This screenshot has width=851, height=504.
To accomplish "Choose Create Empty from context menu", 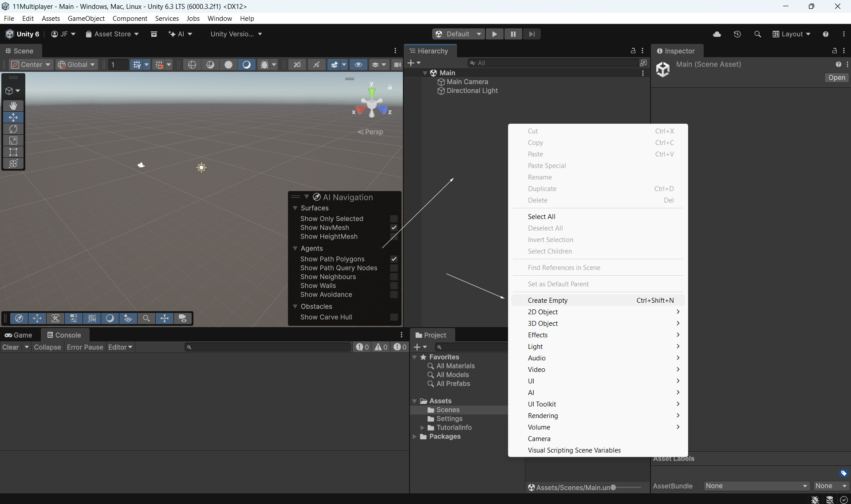I will click(548, 301).
